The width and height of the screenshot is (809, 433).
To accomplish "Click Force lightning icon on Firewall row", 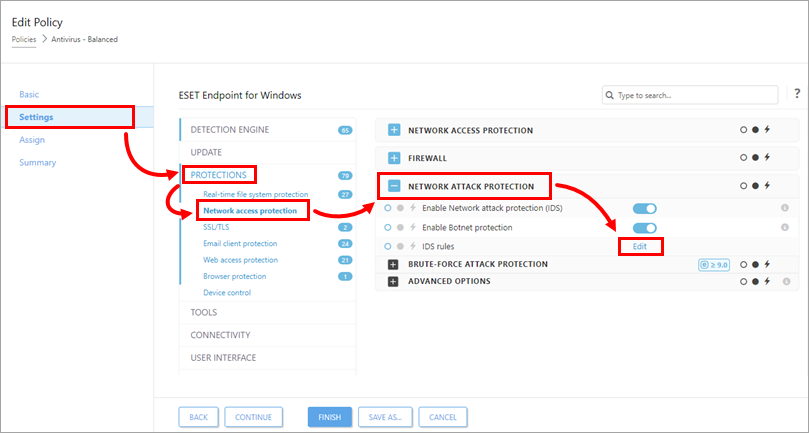I will [767, 157].
